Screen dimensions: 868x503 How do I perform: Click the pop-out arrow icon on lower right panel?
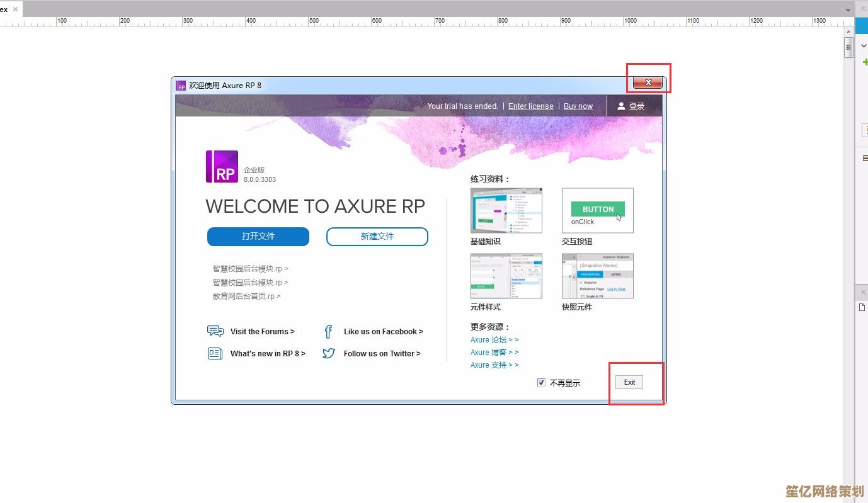(864, 293)
